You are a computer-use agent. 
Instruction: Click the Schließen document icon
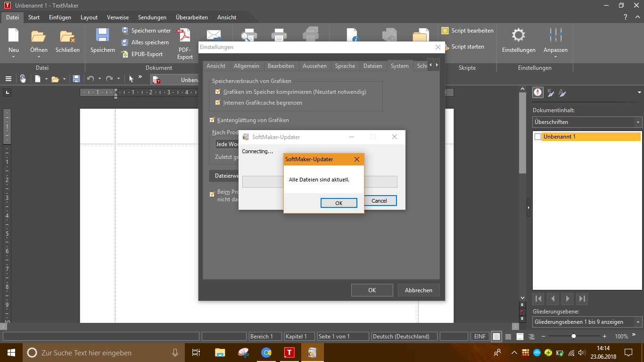(67, 36)
